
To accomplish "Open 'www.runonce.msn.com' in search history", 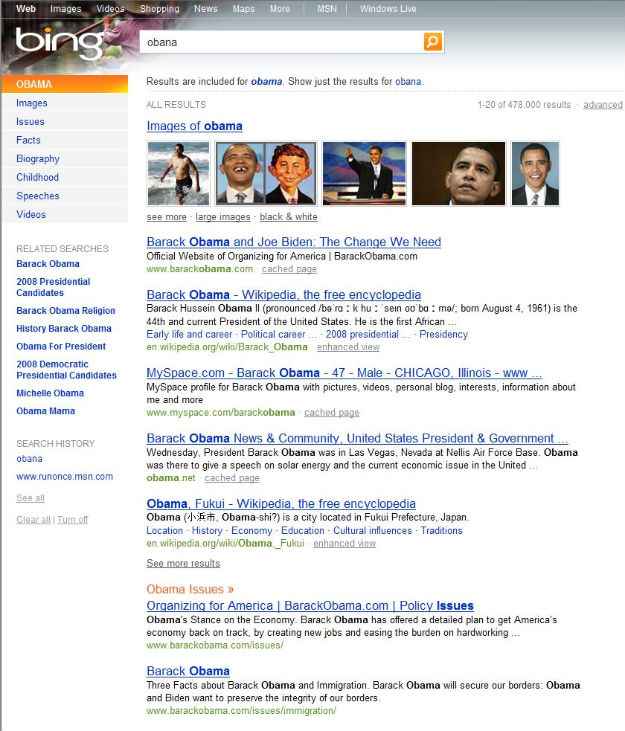I will [x=64, y=476].
